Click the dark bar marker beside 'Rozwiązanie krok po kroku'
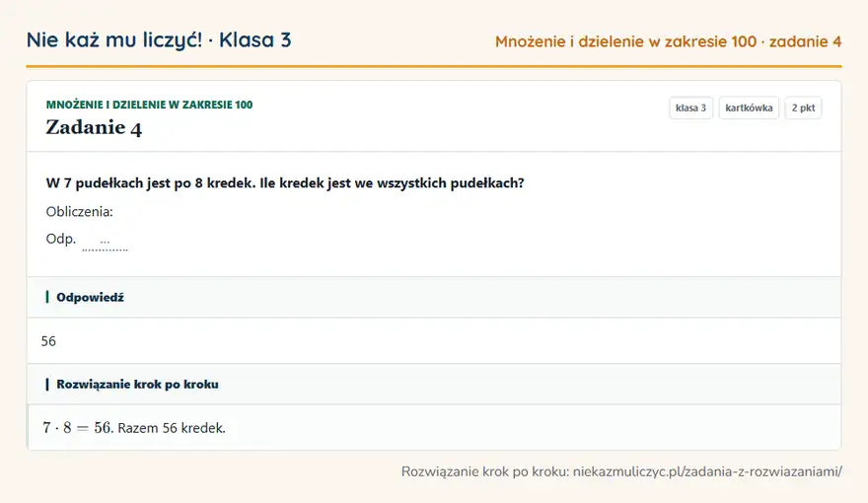Screen dimensions: 868x503 47,384
